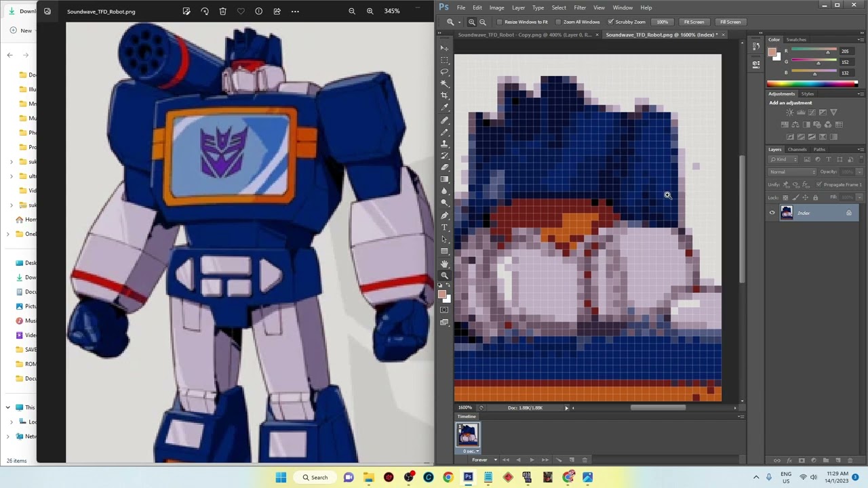
Task: Add a Levels adjustment
Action: (801, 113)
